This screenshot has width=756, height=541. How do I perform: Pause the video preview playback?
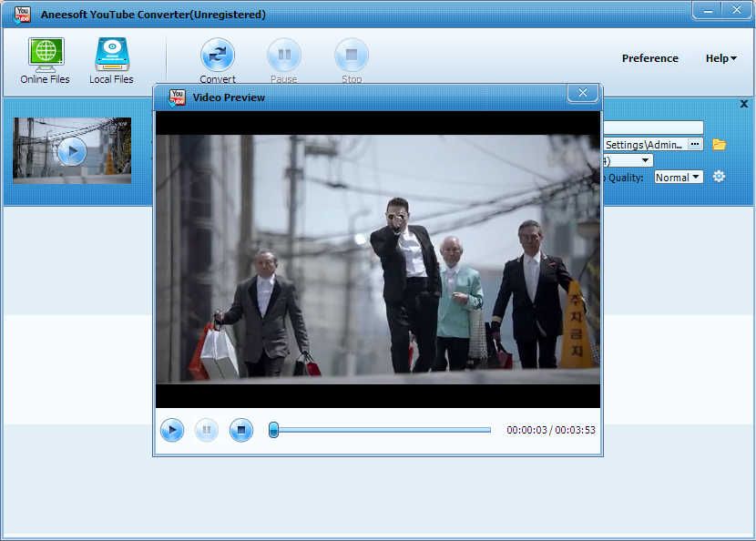pyautogui.click(x=207, y=430)
